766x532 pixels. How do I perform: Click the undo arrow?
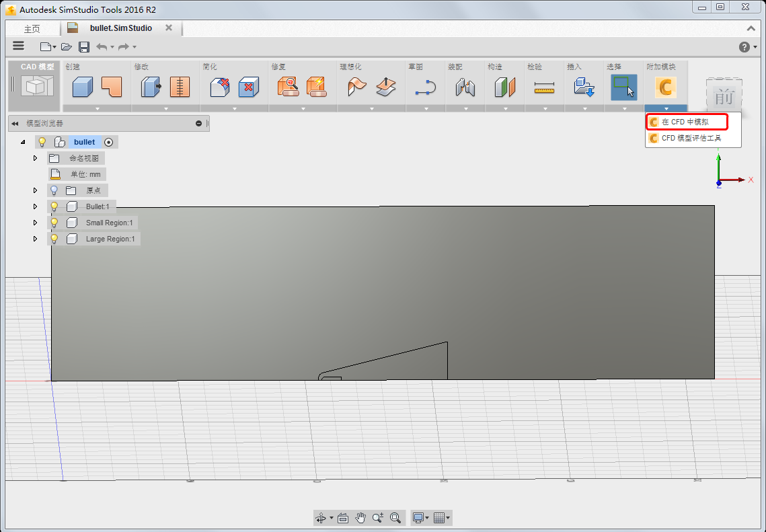pyautogui.click(x=102, y=47)
